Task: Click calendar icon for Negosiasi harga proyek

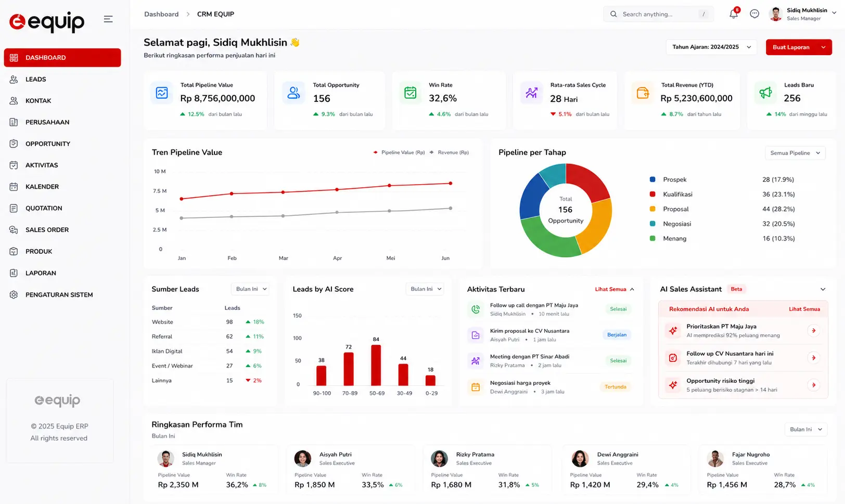Action: point(476,387)
